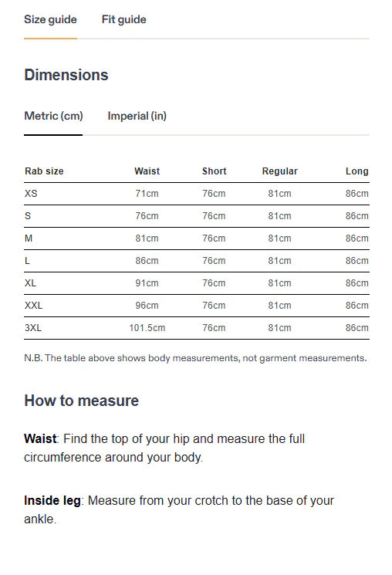Click the N.B. body measurements note
The width and height of the screenshot is (392, 575).
click(195, 358)
